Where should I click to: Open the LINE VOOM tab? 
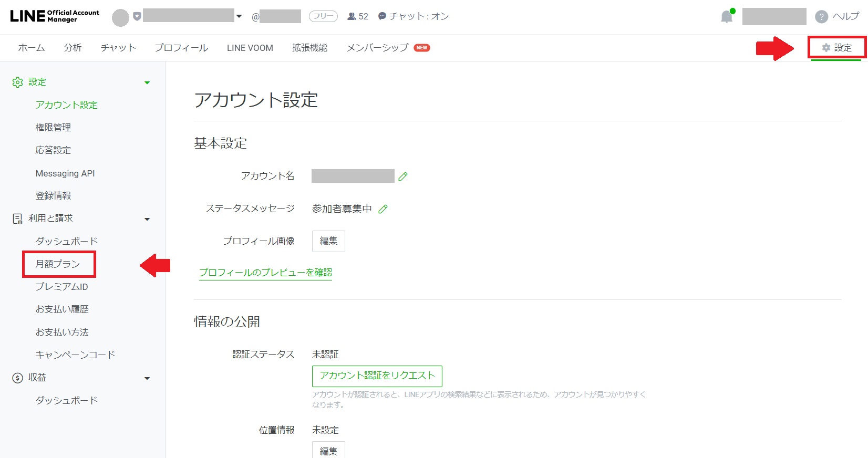250,48
